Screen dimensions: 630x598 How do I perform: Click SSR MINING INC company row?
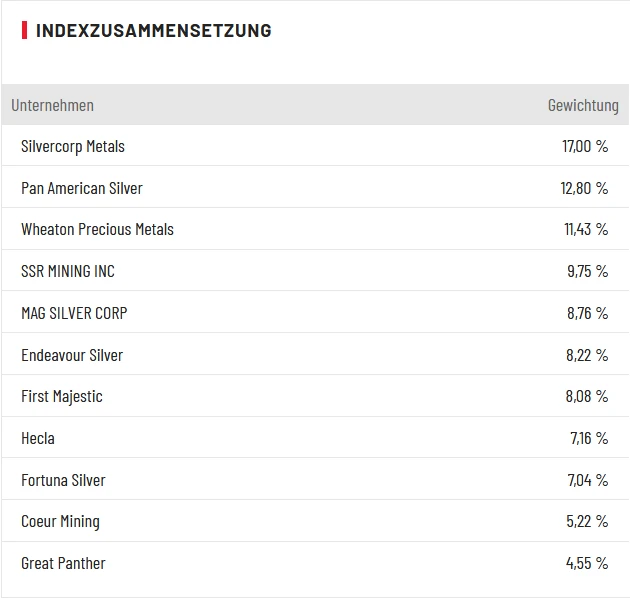pos(68,271)
